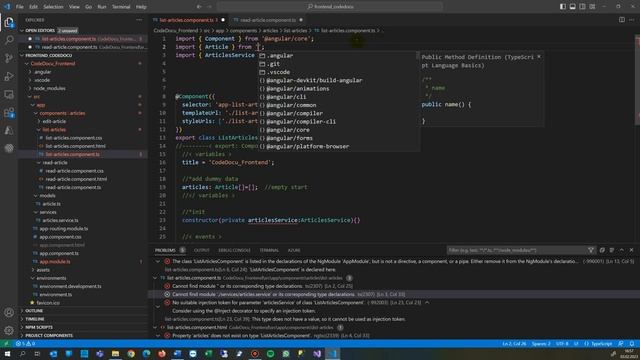Switch to the OUTPUT panel tab
Image resolution: width=640 pixels, height=360 pixels.
(201, 250)
